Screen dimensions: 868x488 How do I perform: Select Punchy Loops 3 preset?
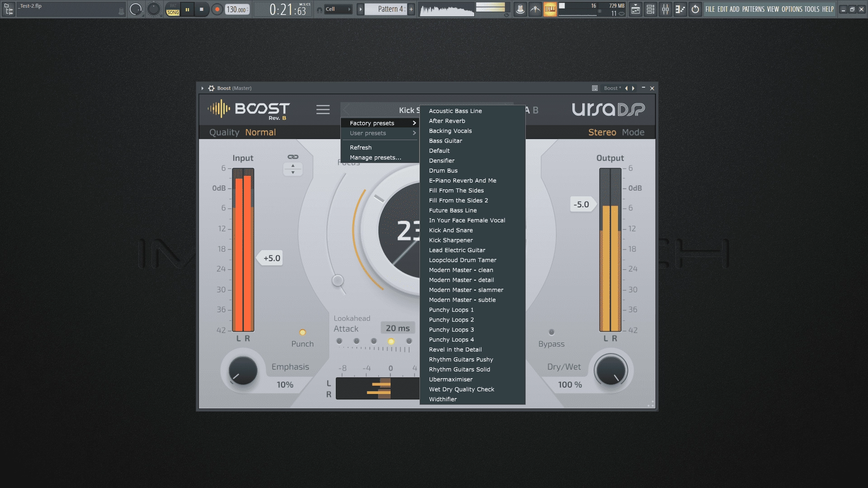[x=472, y=330]
